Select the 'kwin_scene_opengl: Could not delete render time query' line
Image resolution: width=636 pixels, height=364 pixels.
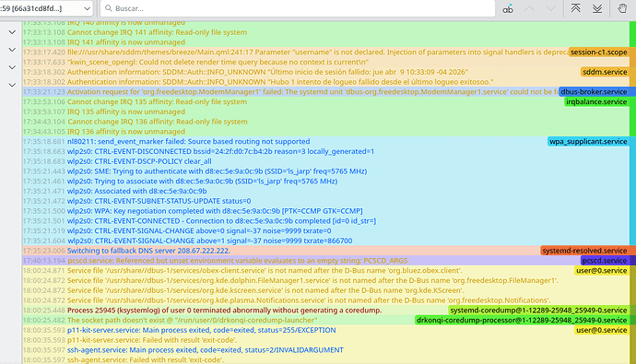coord(218,62)
